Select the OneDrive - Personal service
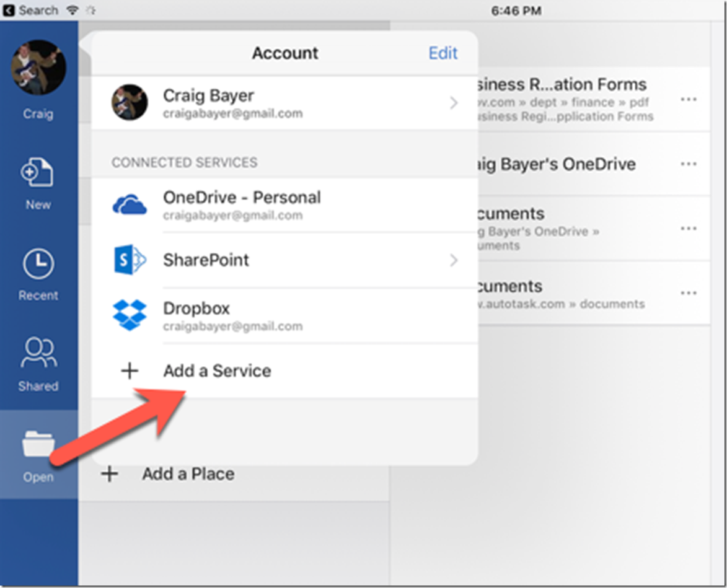 point(284,205)
